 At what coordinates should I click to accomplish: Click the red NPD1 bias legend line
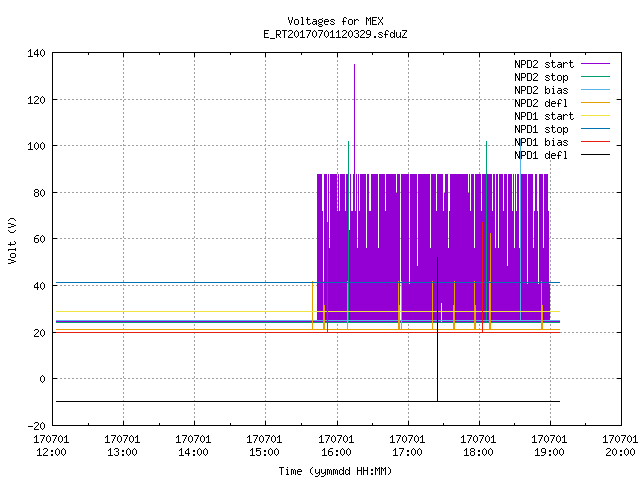pyautogui.click(x=595, y=142)
